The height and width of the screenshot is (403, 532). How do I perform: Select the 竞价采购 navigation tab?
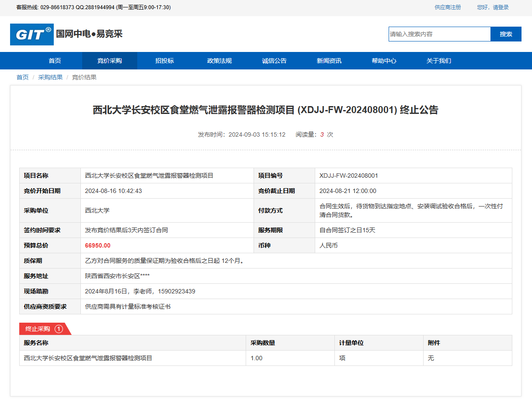point(109,61)
